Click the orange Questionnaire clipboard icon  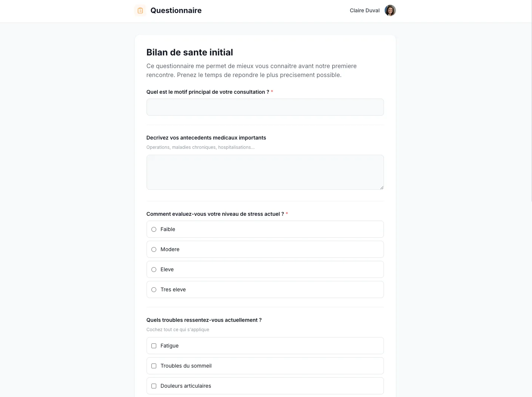pyautogui.click(x=140, y=10)
